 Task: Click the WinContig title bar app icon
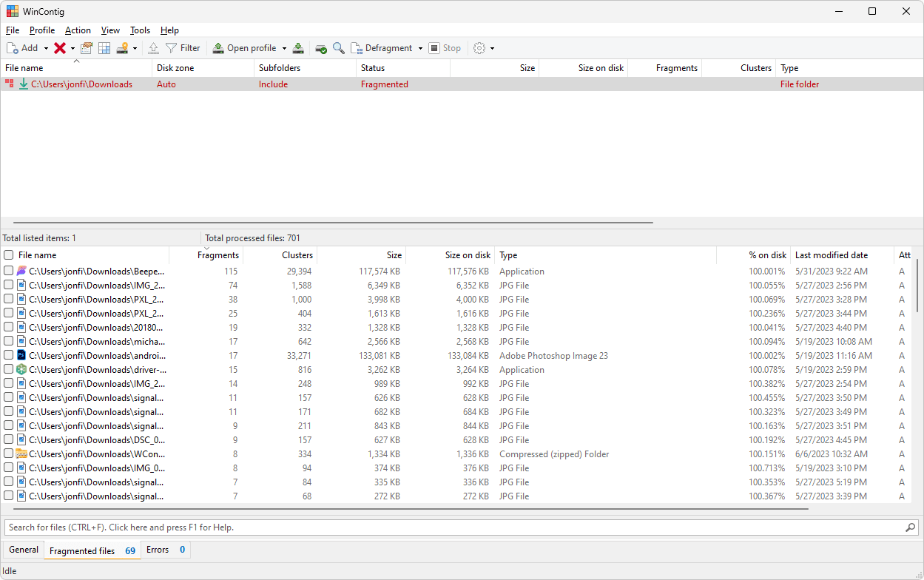pyautogui.click(x=13, y=11)
